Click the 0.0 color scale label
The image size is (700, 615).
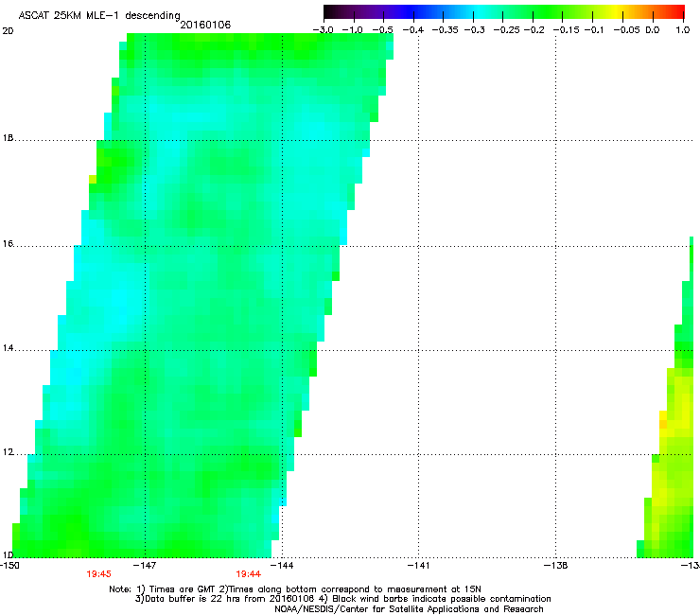coord(653,30)
